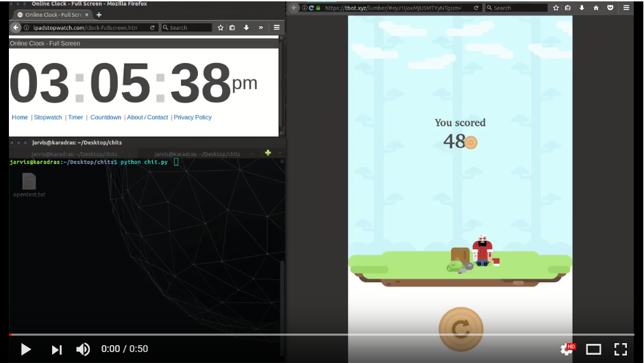Open downloads in left Firefox toolbar

point(247,27)
